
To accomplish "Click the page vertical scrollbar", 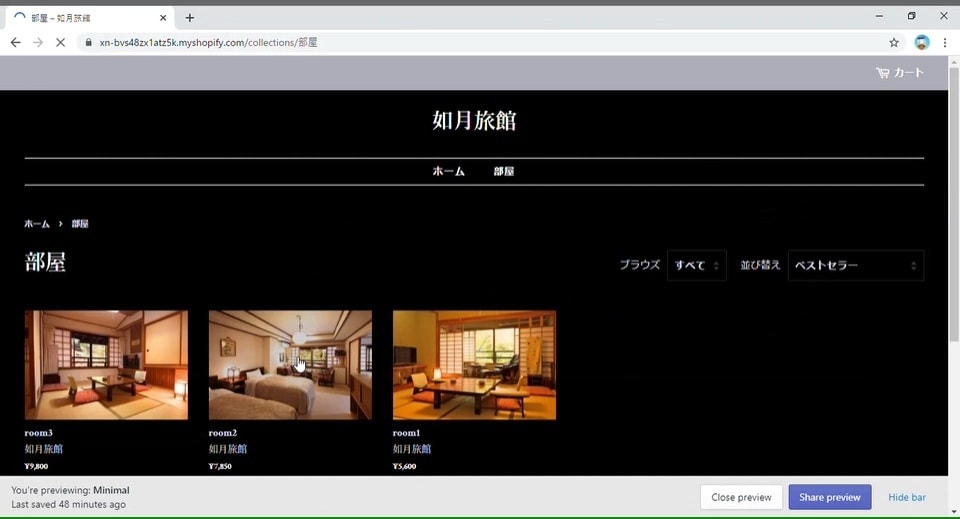I will tap(954, 205).
